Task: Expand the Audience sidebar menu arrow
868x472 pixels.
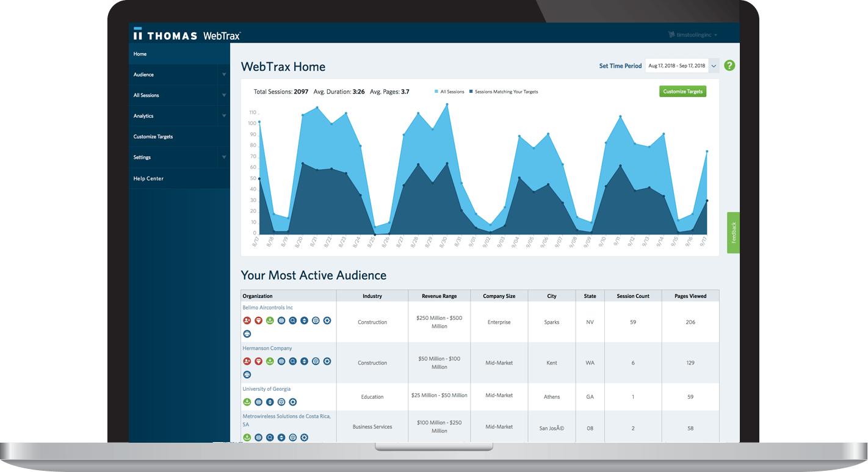Action: click(x=224, y=74)
